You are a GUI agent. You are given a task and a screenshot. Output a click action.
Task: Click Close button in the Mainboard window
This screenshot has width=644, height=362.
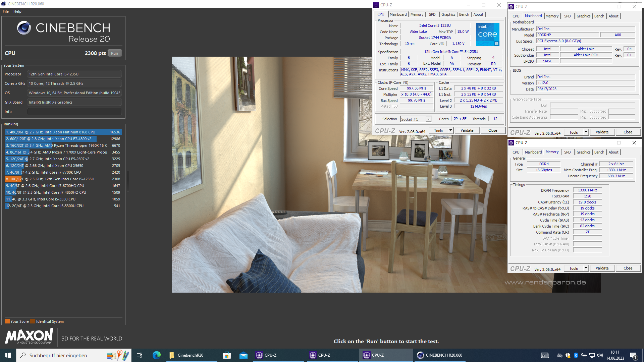point(628,132)
